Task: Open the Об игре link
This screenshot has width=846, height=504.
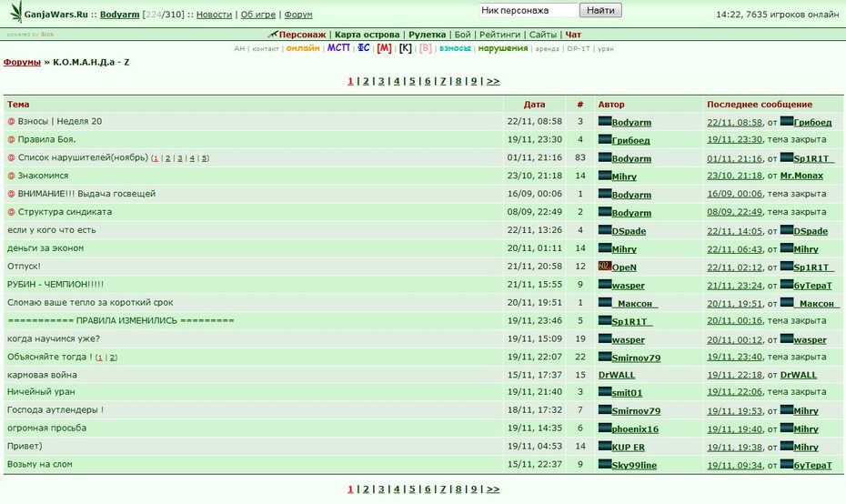Action: point(258,15)
